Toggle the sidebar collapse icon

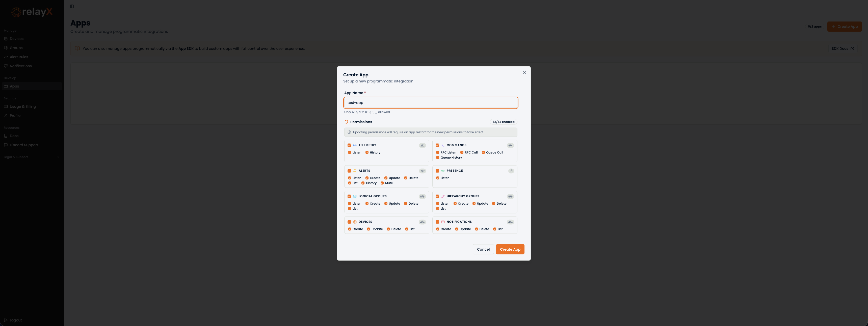click(x=72, y=6)
